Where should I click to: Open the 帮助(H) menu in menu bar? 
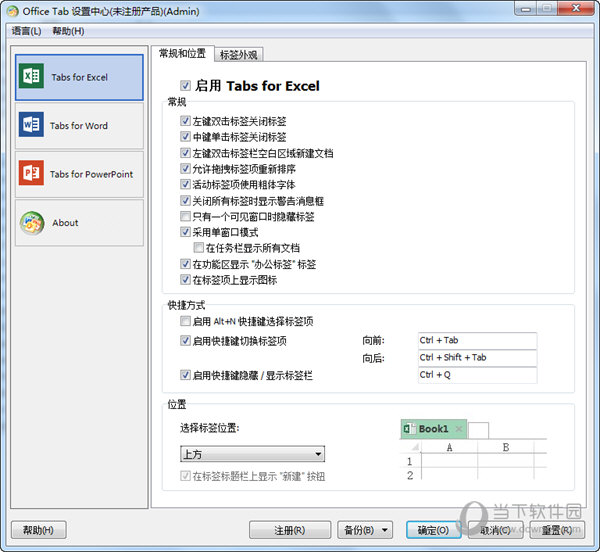point(68,31)
